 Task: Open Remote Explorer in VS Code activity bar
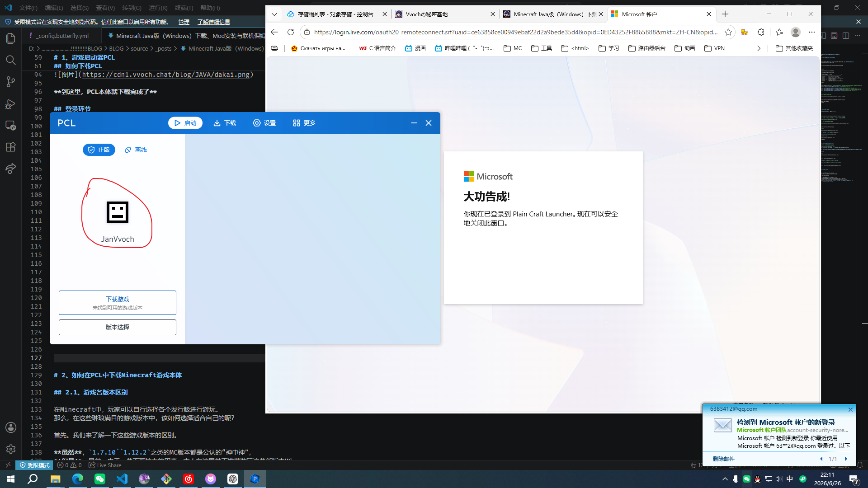(11, 126)
